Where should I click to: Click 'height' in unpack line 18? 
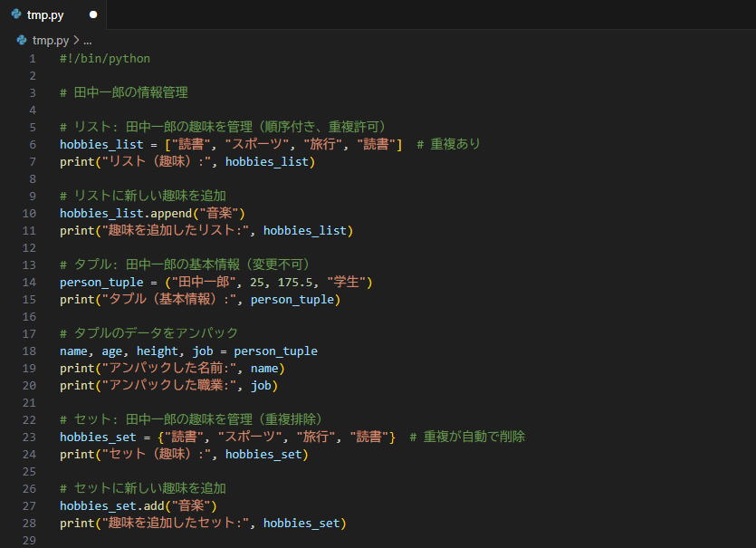(x=158, y=351)
